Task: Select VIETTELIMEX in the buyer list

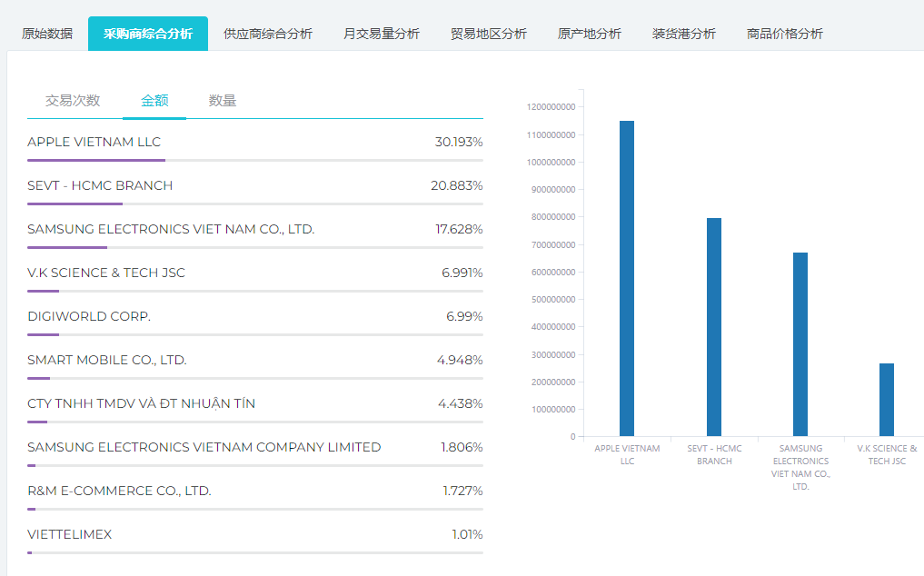Action: [x=70, y=535]
